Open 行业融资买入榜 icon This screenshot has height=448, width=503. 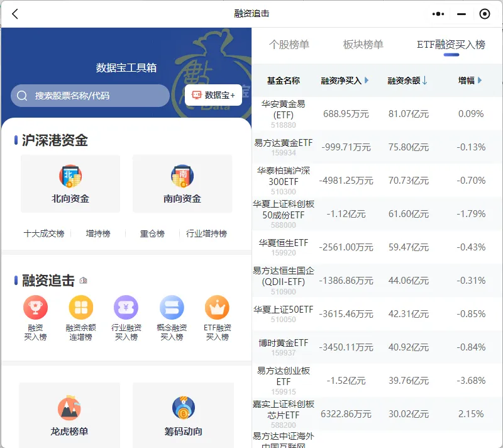coord(126,307)
